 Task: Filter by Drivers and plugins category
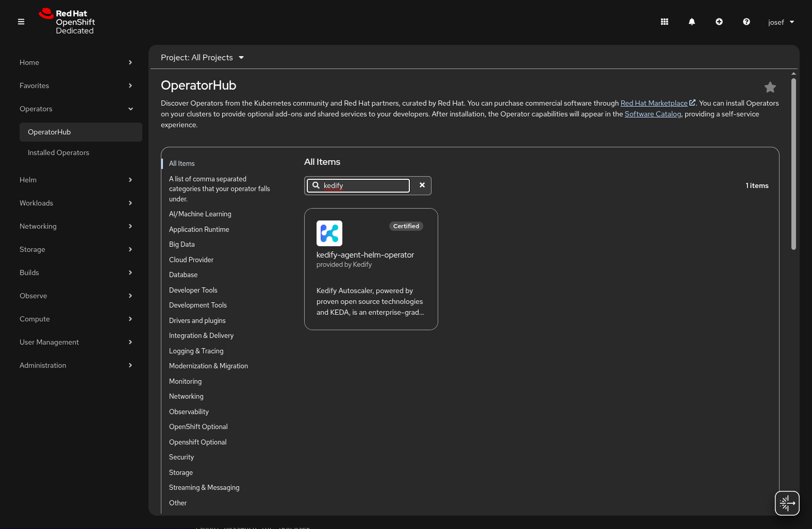[x=197, y=320]
